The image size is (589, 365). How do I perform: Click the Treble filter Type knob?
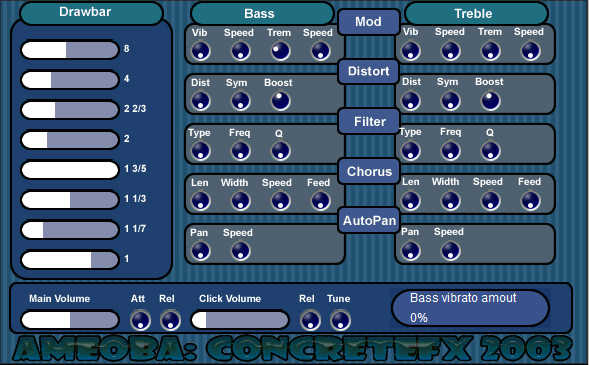point(411,151)
